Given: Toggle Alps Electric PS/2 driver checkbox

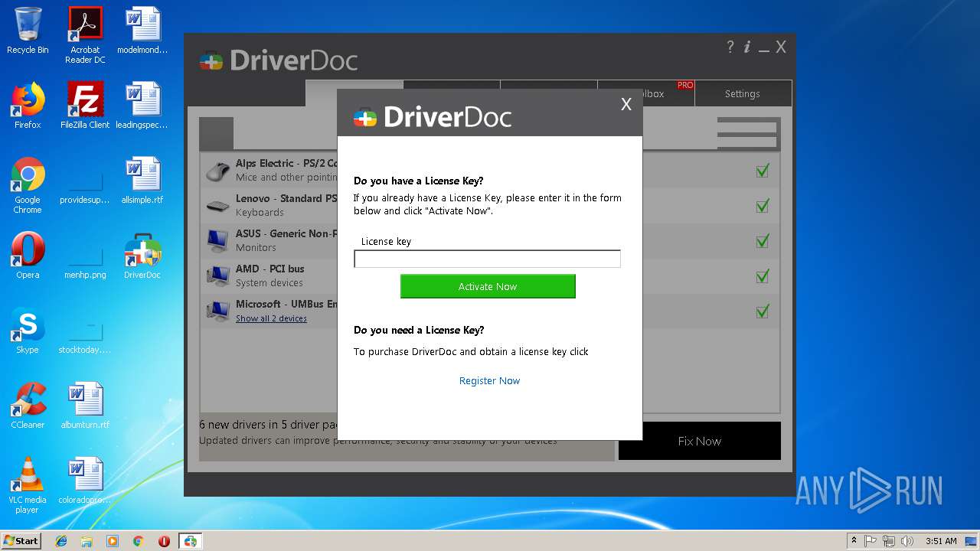Looking at the screenshot, I should pos(762,171).
